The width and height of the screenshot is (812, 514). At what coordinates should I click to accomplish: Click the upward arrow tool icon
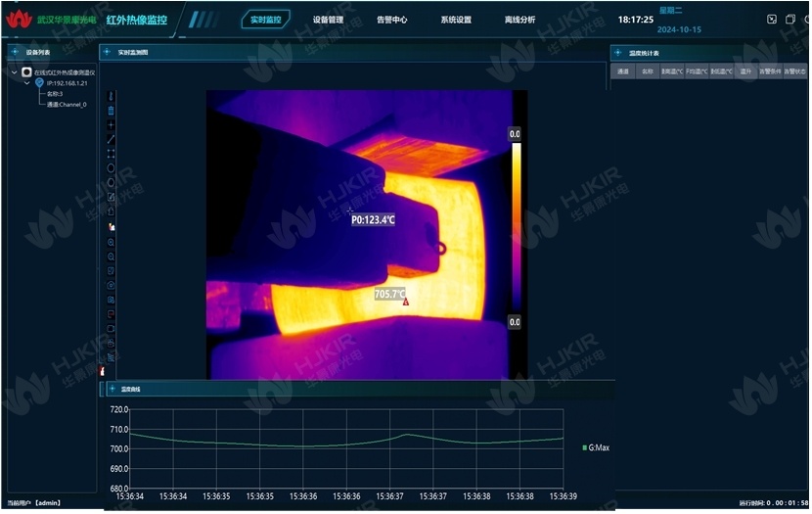tap(111, 211)
